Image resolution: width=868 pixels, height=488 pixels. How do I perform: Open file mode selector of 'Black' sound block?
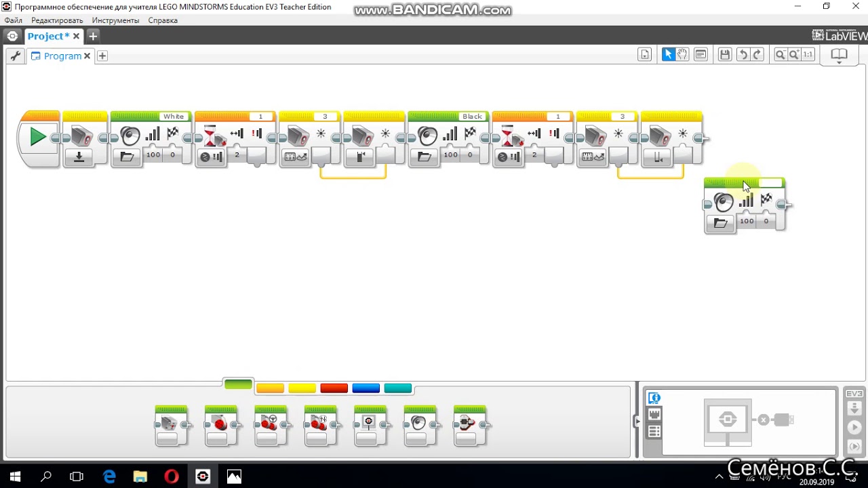(425, 157)
